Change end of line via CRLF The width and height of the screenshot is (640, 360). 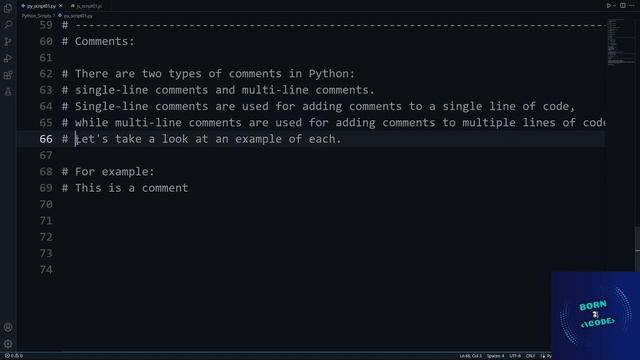tap(531, 356)
